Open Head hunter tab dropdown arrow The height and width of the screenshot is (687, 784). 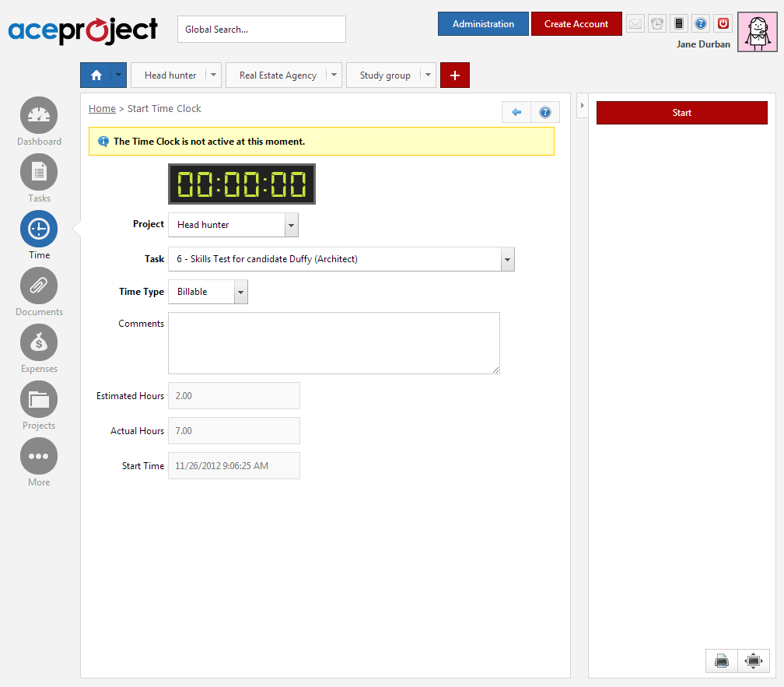[x=213, y=75]
